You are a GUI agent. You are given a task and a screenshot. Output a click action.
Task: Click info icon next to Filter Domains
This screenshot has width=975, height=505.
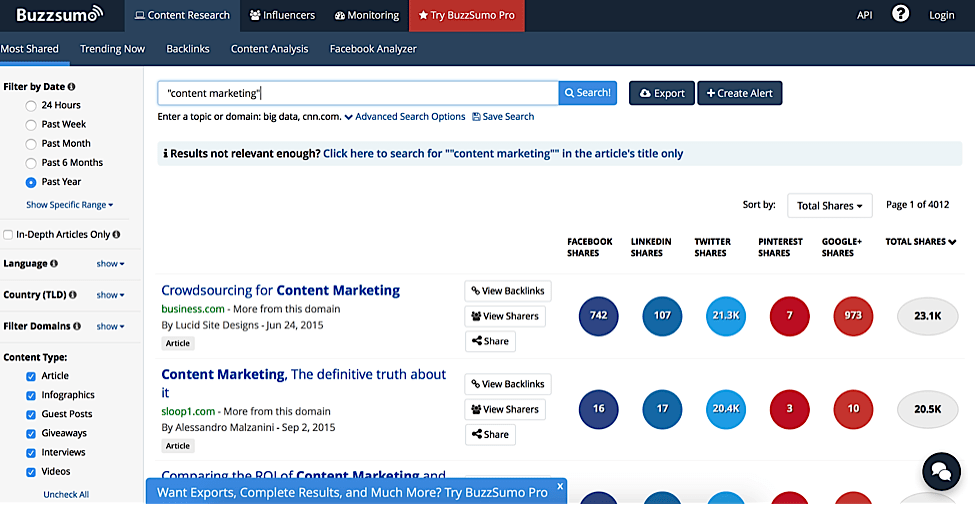click(77, 325)
